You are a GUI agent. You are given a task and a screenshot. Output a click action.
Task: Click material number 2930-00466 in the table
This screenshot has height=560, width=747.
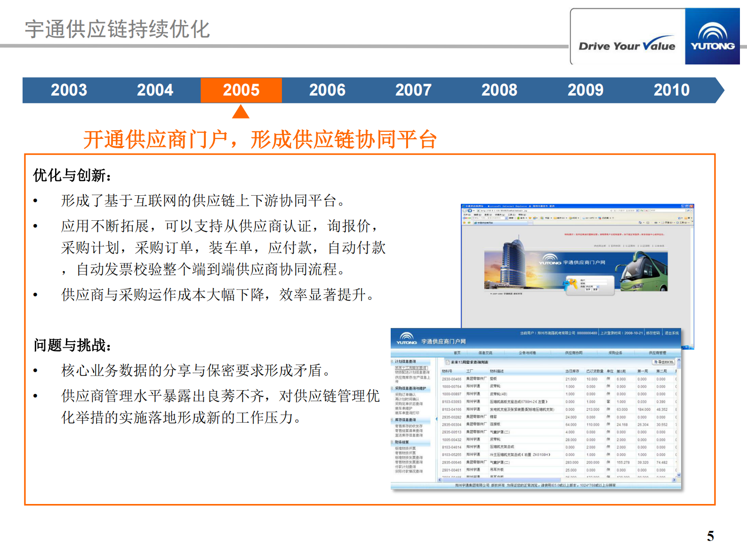[x=452, y=379]
